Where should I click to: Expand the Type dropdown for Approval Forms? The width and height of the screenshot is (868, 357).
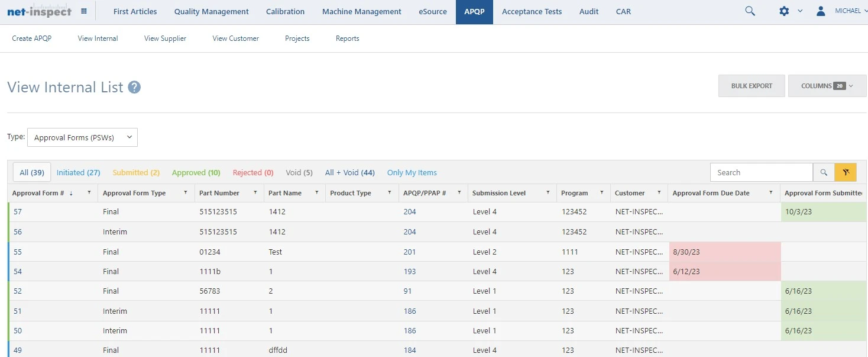[x=82, y=137]
